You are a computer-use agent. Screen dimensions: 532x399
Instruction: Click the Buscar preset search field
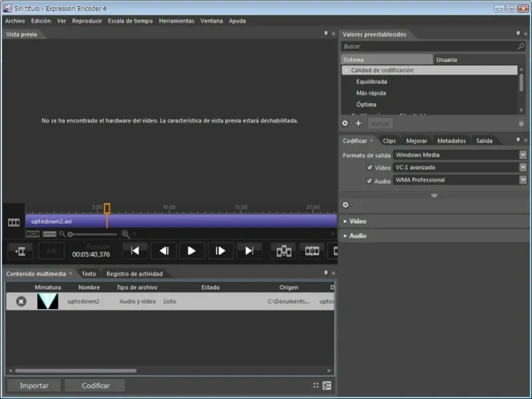click(x=429, y=47)
